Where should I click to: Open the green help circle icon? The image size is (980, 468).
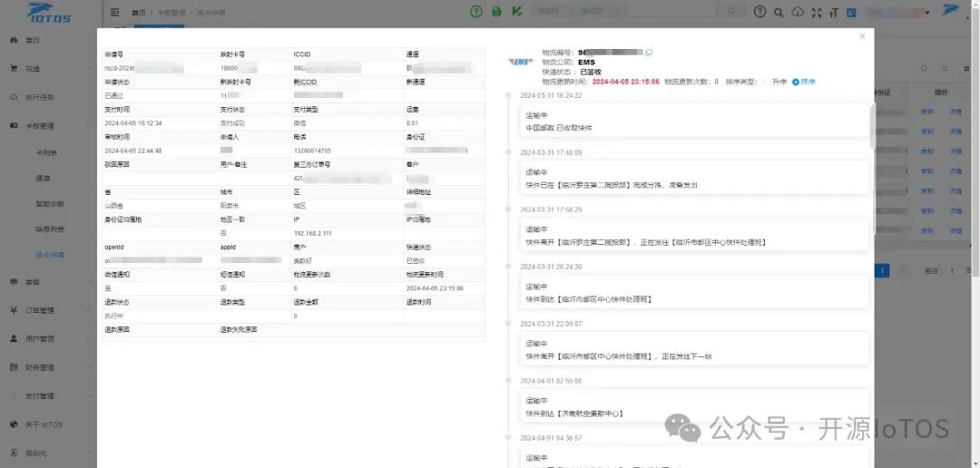(476, 11)
